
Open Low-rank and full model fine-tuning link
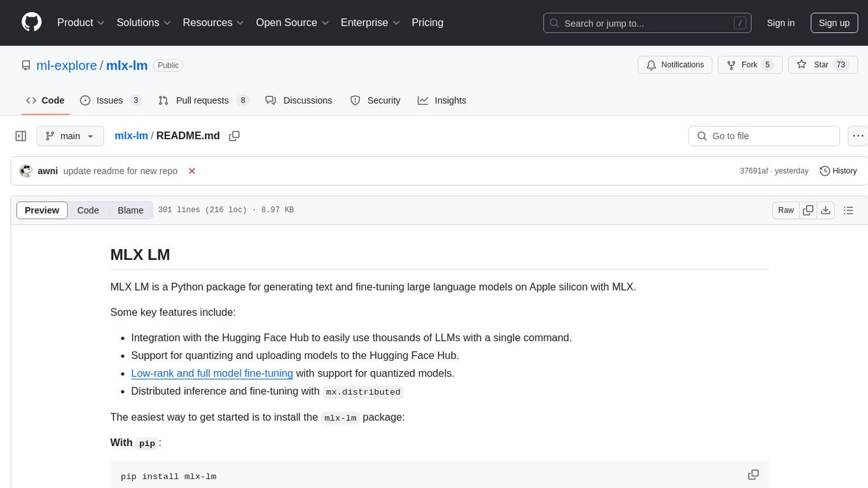[x=212, y=373]
